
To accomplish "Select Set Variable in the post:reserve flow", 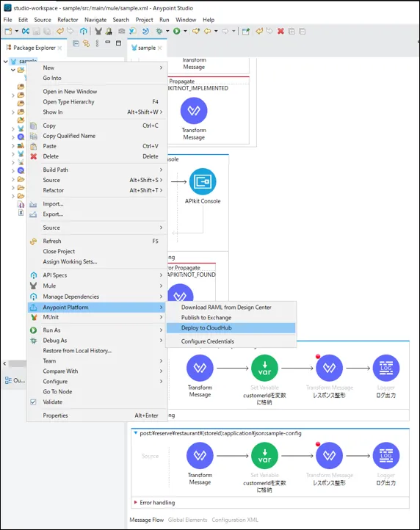I will (264, 455).
